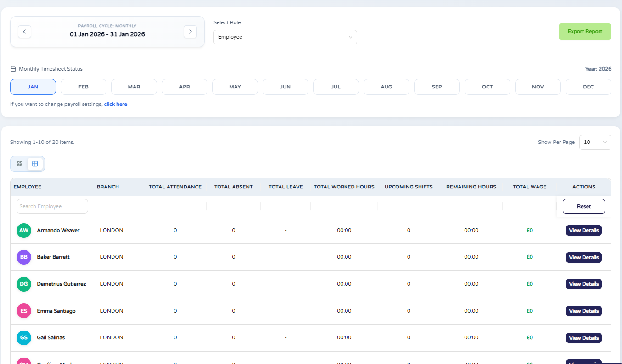This screenshot has height=364, width=622.
Task: Select the MAR month tab
Action: click(134, 87)
